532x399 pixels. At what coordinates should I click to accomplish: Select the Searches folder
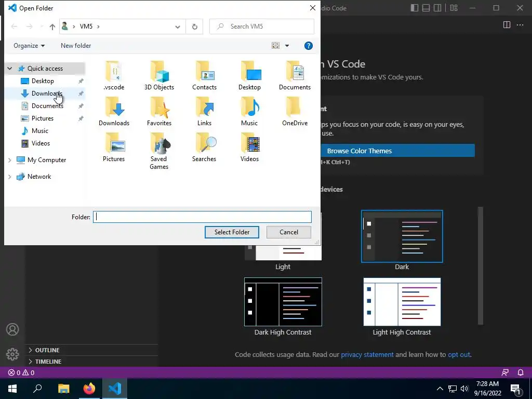coord(204,148)
